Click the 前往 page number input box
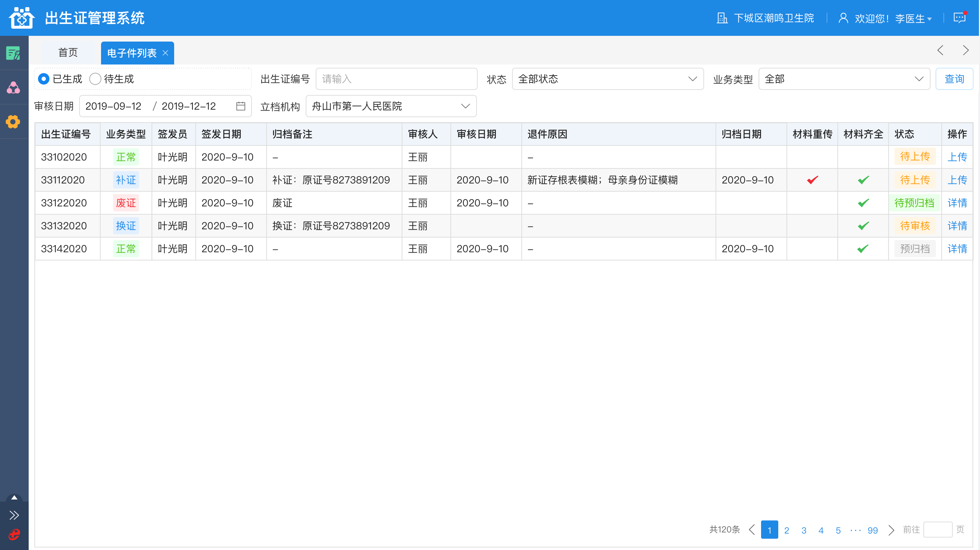 pos(938,530)
